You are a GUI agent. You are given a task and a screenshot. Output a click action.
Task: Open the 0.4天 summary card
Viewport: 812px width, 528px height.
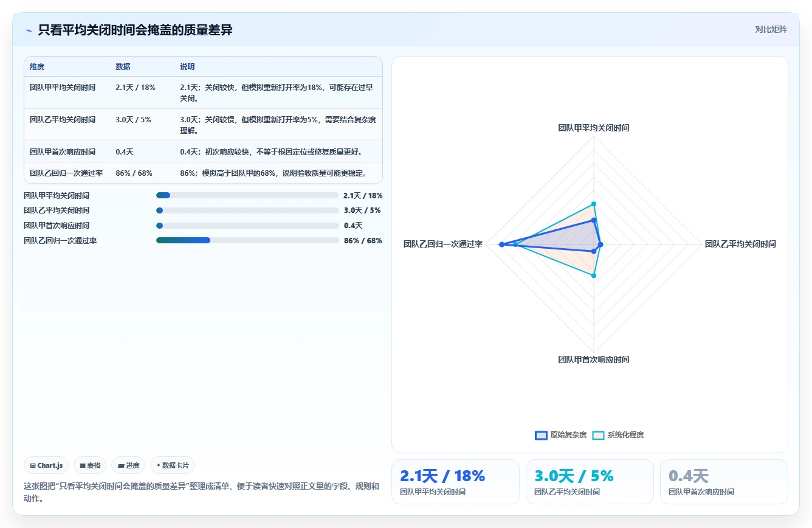724,482
